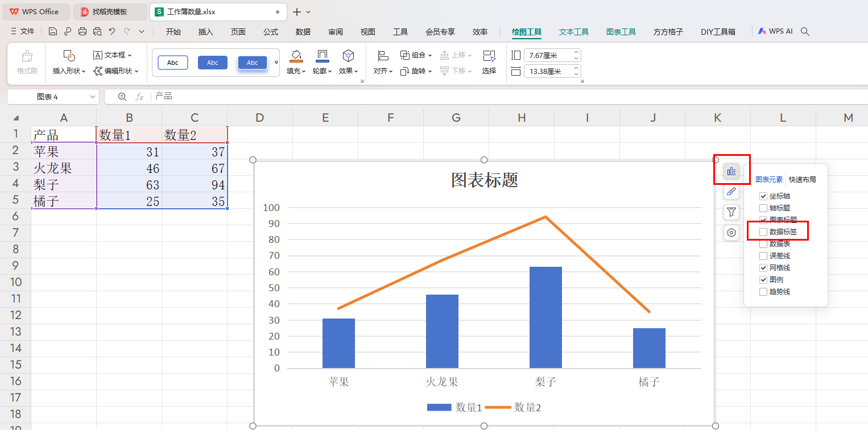Uncheck the 图例 checkbox
This screenshot has width=868, height=430.
point(763,280)
